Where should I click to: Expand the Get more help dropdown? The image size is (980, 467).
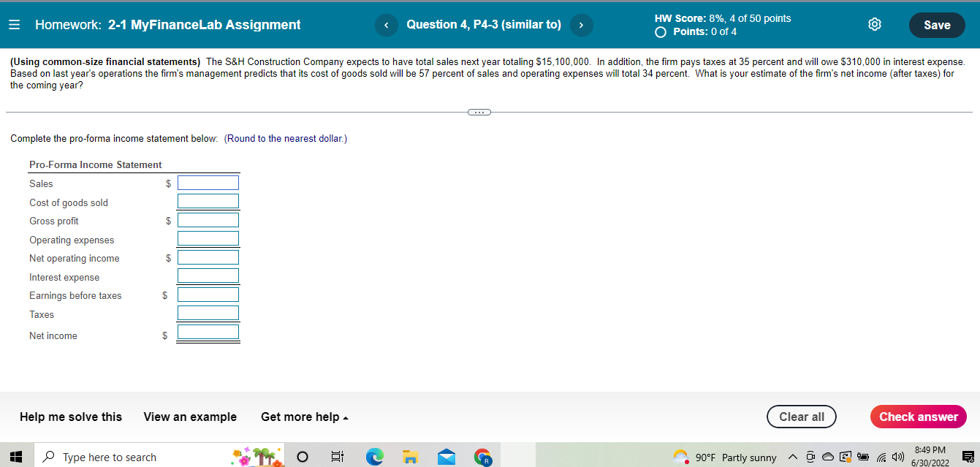305,417
